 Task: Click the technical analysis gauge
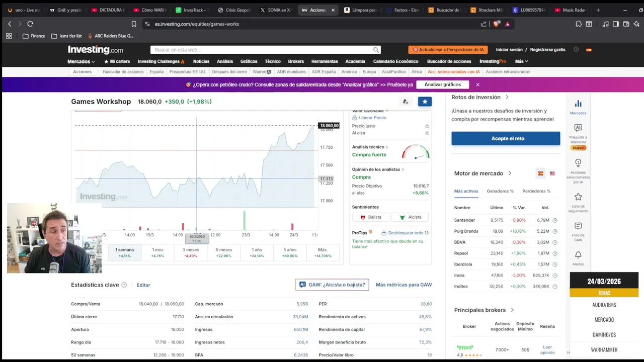pos(416,152)
